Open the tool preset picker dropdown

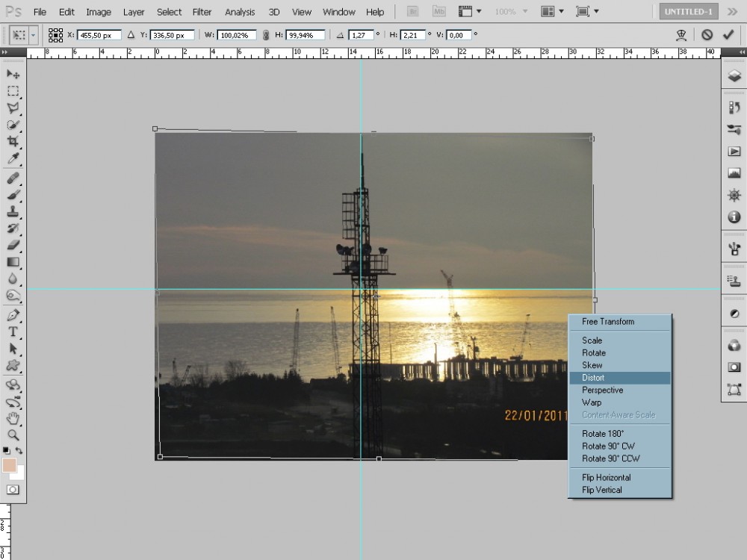coord(34,35)
